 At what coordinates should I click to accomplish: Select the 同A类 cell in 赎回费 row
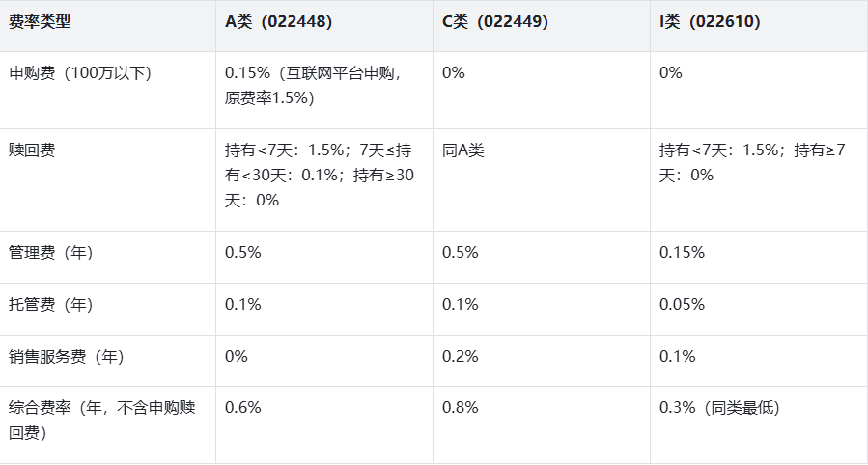pyautogui.click(x=462, y=150)
